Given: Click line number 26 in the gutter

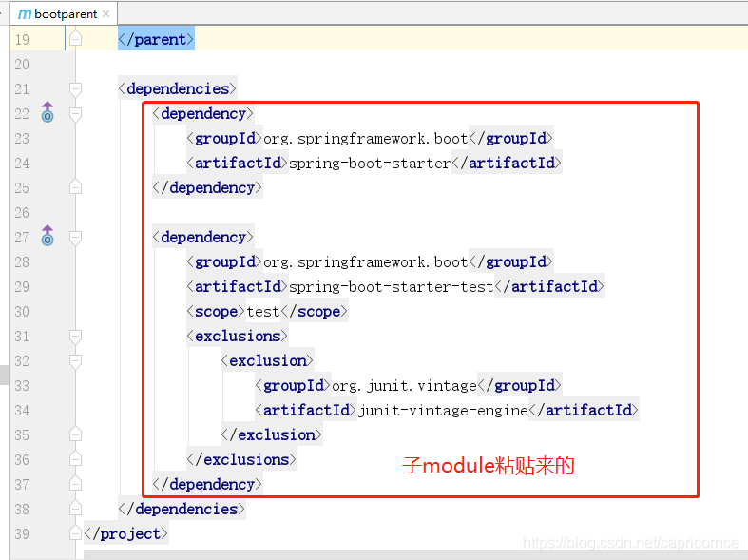Looking at the screenshot, I should pyautogui.click(x=22, y=212).
